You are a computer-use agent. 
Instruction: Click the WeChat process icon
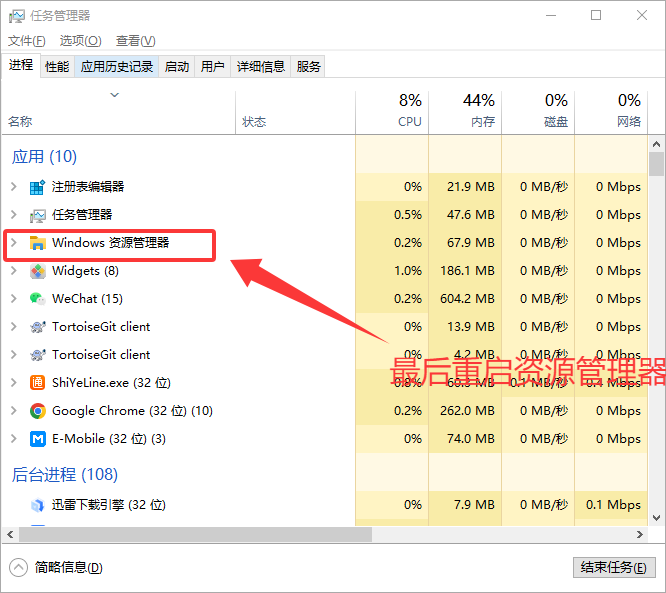[x=37, y=299]
